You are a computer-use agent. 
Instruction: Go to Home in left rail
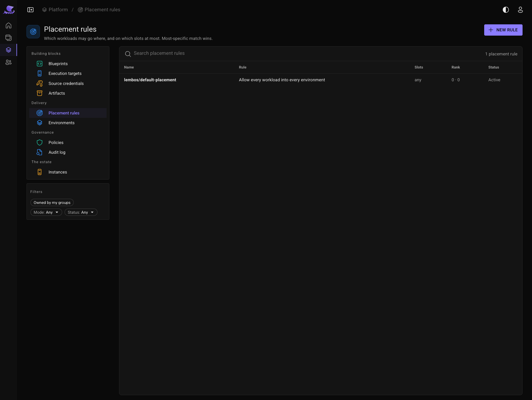pos(9,26)
